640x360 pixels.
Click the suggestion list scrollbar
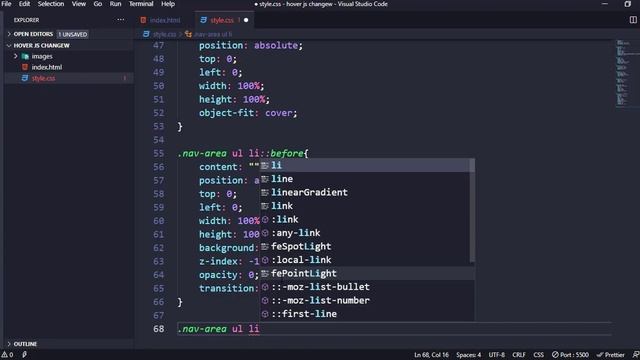click(472, 210)
